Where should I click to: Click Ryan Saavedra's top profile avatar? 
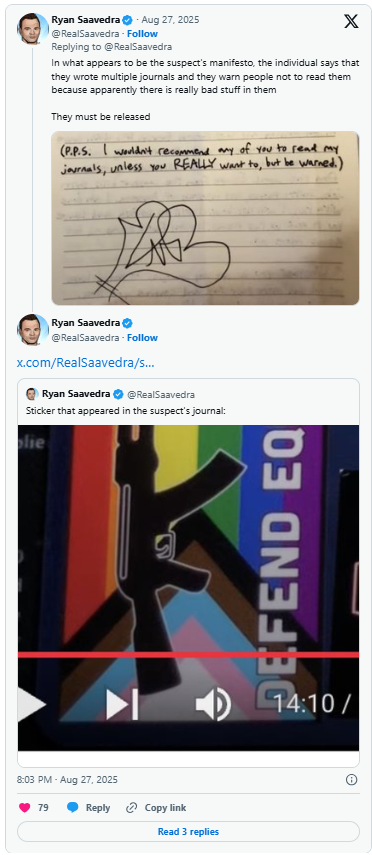[x=33, y=28]
